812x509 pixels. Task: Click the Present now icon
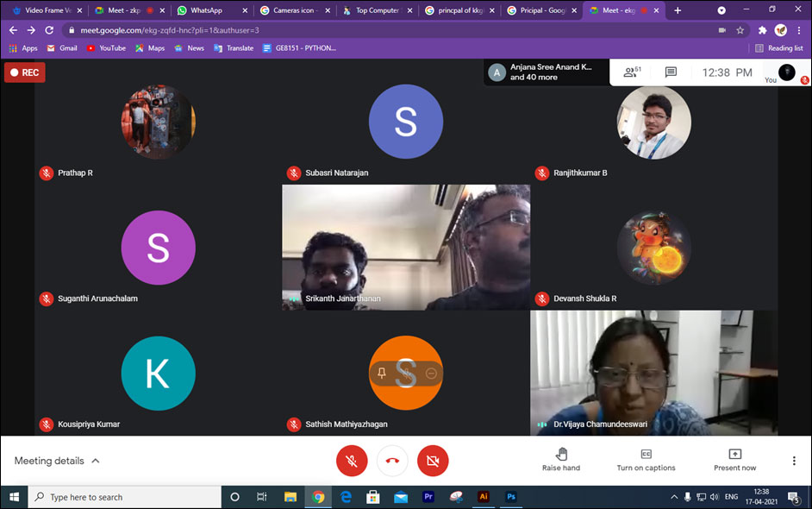click(x=734, y=455)
